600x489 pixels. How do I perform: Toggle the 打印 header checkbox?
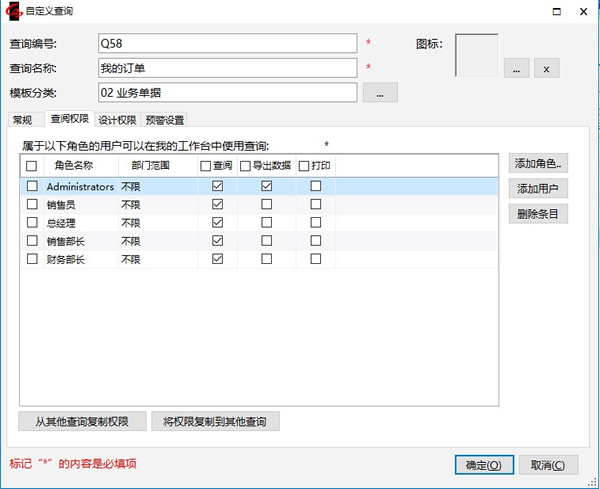(304, 166)
